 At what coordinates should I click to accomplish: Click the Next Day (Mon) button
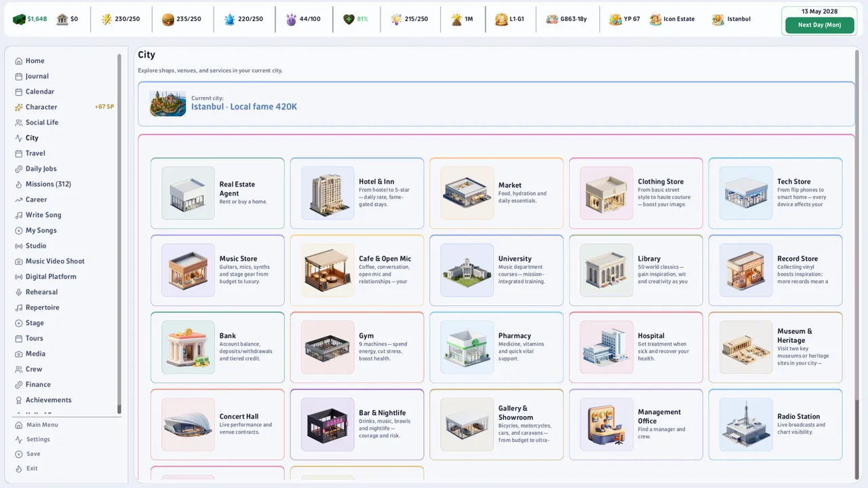tap(819, 25)
